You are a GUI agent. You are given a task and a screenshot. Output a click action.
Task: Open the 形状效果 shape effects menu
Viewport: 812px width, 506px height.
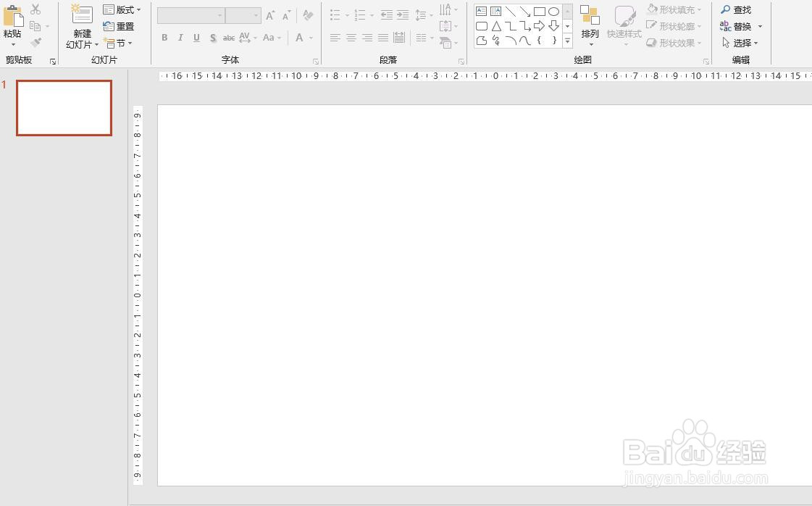tap(674, 43)
